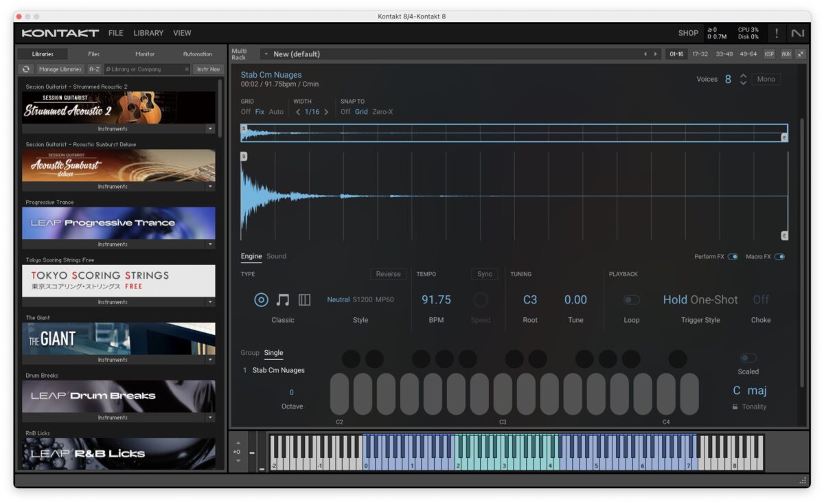Click the previous multi arrow icon
The height and width of the screenshot is (504, 824).
(645, 54)
